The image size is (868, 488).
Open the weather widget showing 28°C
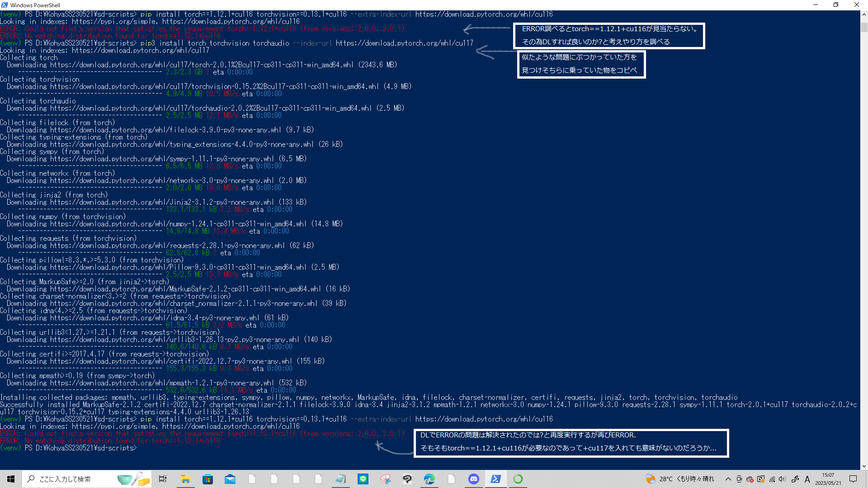(680, 479)
